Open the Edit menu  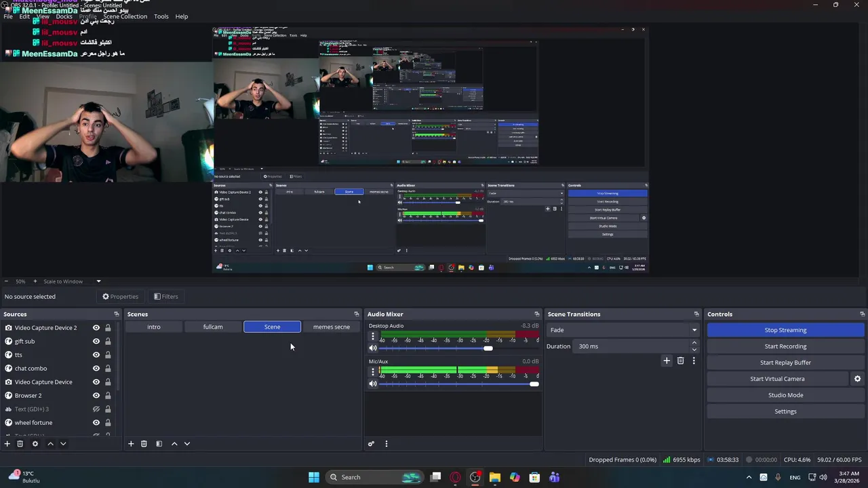click(x=24, y=16)
